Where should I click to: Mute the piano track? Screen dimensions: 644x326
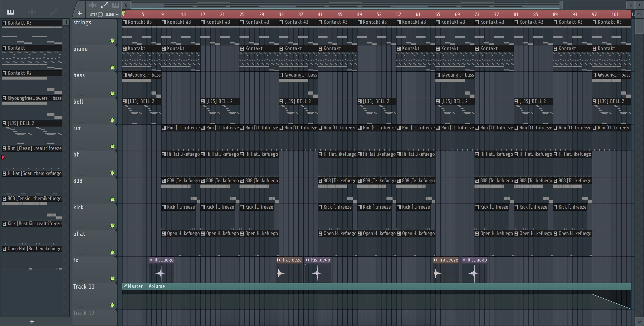[x=112, y=67]
